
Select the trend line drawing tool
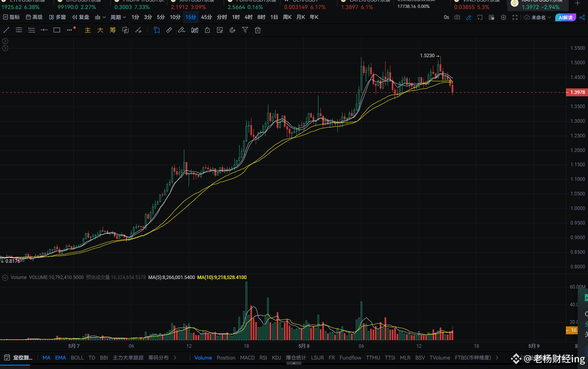point(7,30)
